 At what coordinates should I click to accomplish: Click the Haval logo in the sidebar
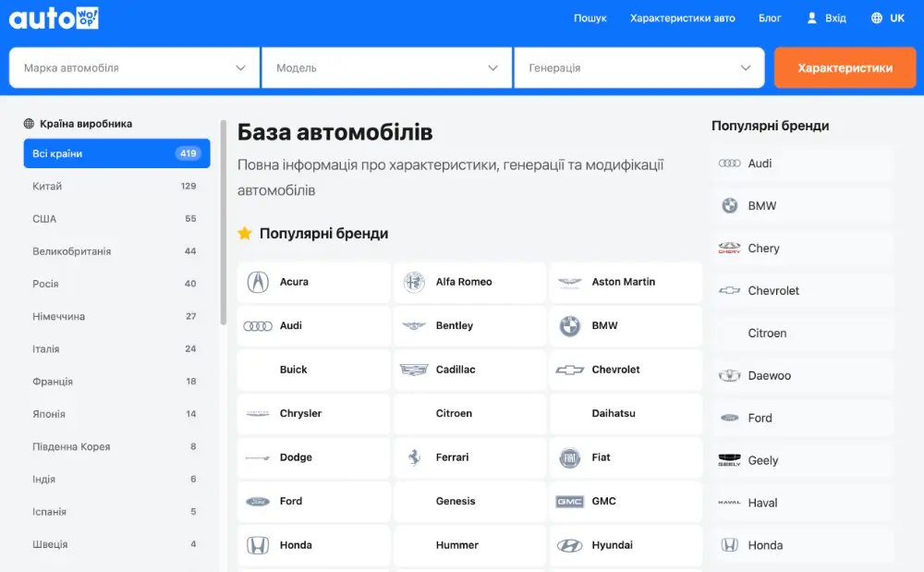[x=730, y=503]
